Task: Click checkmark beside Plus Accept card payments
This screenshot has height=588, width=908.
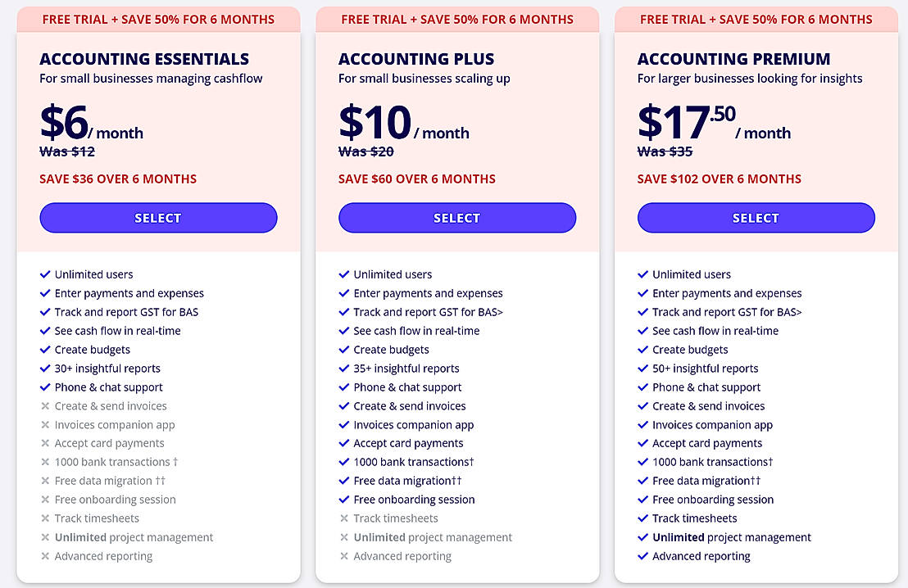Action: pos(344,443)
